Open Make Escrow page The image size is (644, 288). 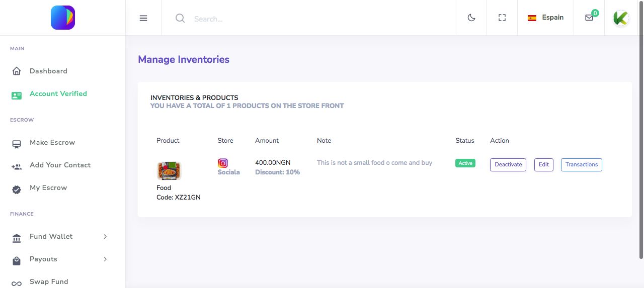click(52, 143)
